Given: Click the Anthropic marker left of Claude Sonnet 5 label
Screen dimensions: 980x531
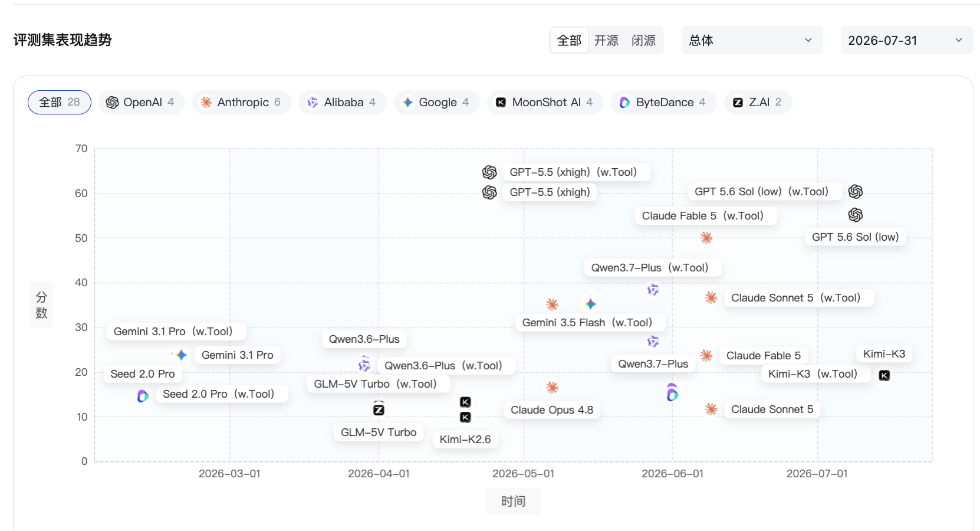Looking at the screenshot, I should [711, 409].
